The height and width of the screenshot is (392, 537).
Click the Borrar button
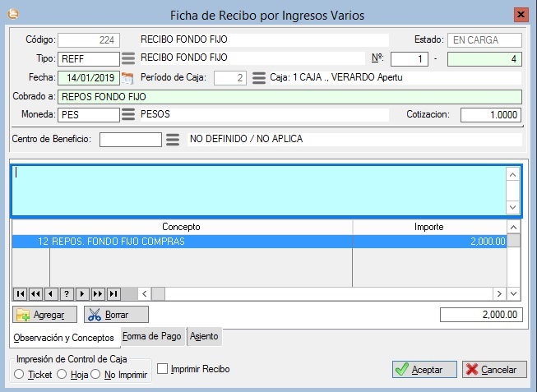[116, 315]
